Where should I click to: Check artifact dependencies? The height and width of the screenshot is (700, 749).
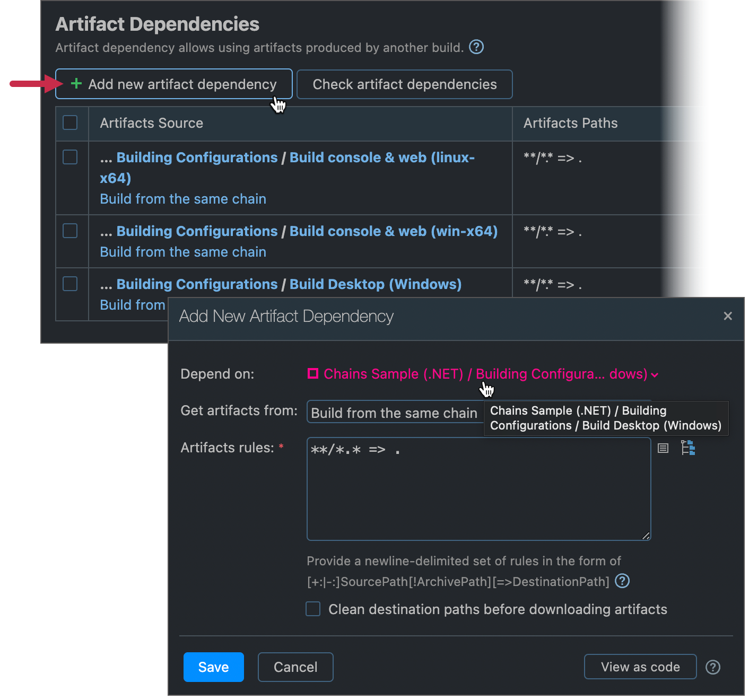[x=404, y=84]
